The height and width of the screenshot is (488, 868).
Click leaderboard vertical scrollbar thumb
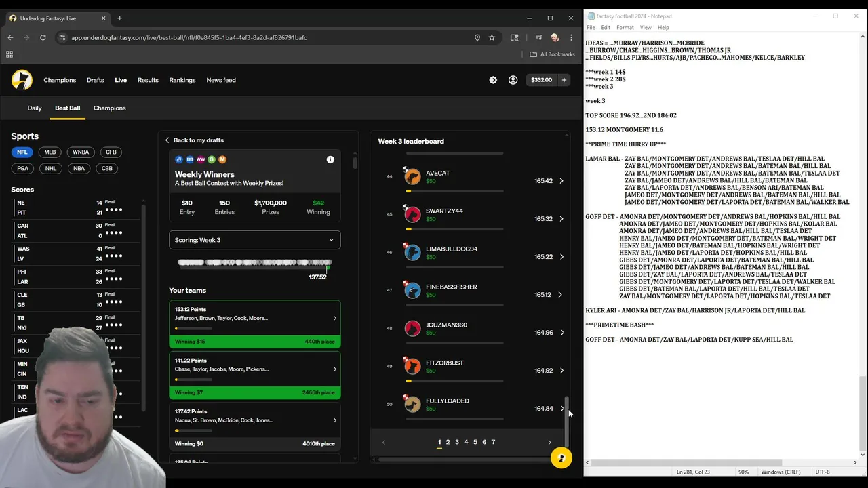[568, 422]
